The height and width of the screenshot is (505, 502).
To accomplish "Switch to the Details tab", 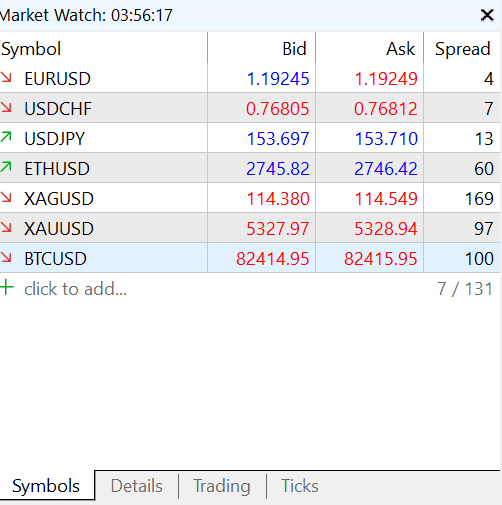I will pos(137,486).
